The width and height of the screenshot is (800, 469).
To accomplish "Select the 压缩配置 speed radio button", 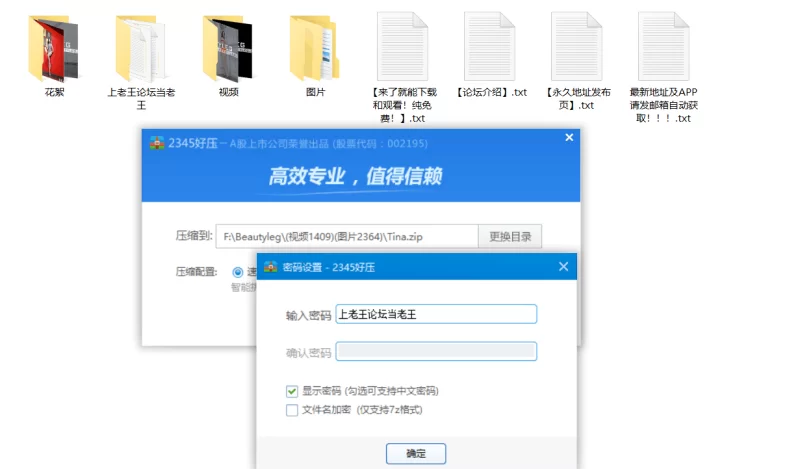I will (237, 272).
